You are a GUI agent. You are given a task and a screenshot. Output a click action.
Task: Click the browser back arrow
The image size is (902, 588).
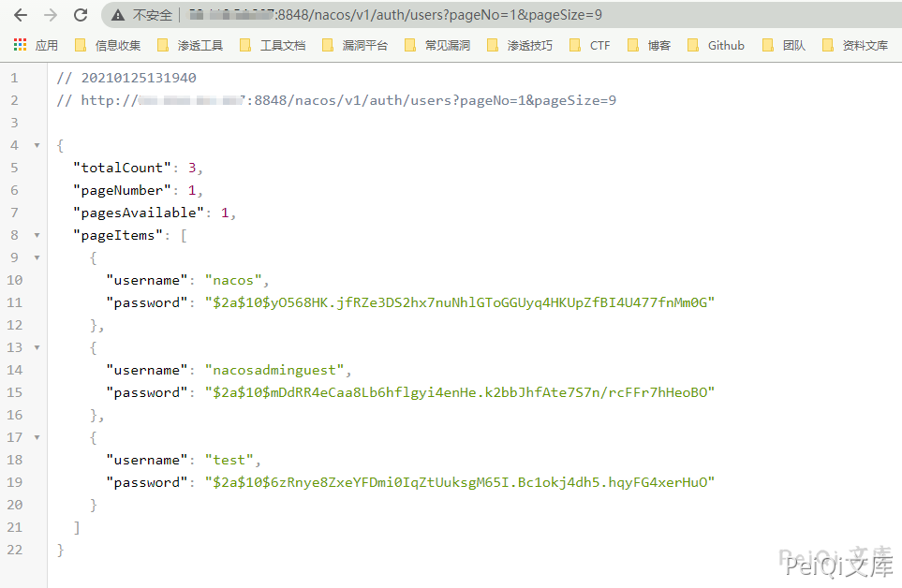(x=21, y=15)
